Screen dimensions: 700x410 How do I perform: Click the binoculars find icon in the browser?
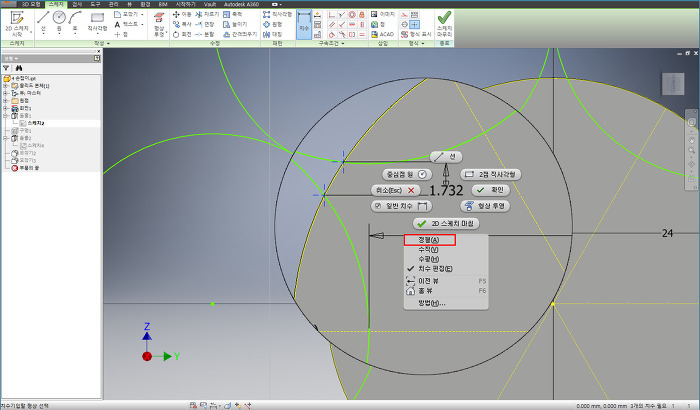[19, 68]
